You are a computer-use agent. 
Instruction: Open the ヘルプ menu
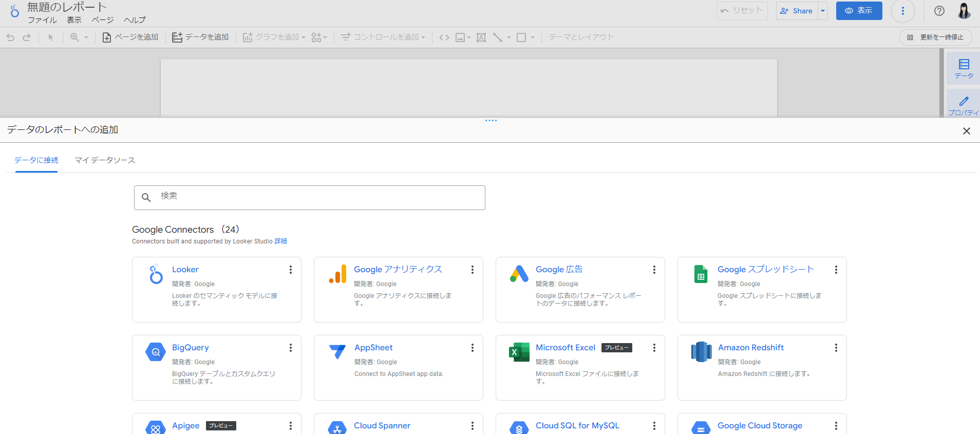135,20
